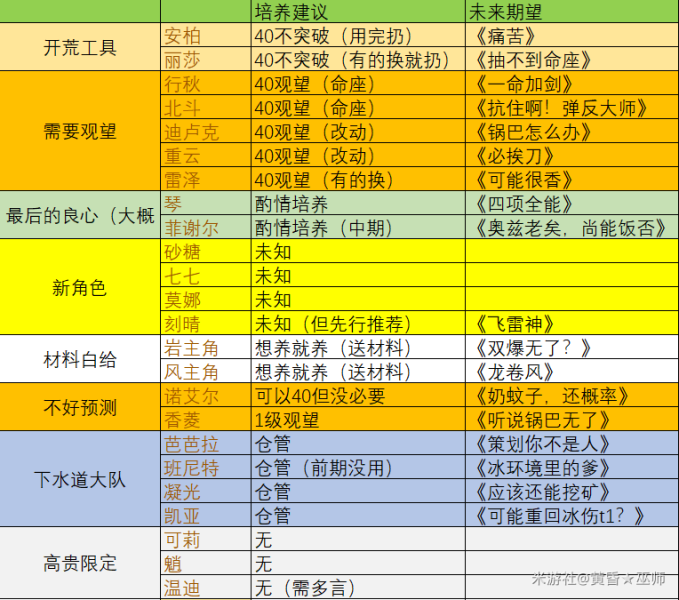Click the character cell 莫娜
The width and height of the screenshot is (679, 600).
pos(206,299)
